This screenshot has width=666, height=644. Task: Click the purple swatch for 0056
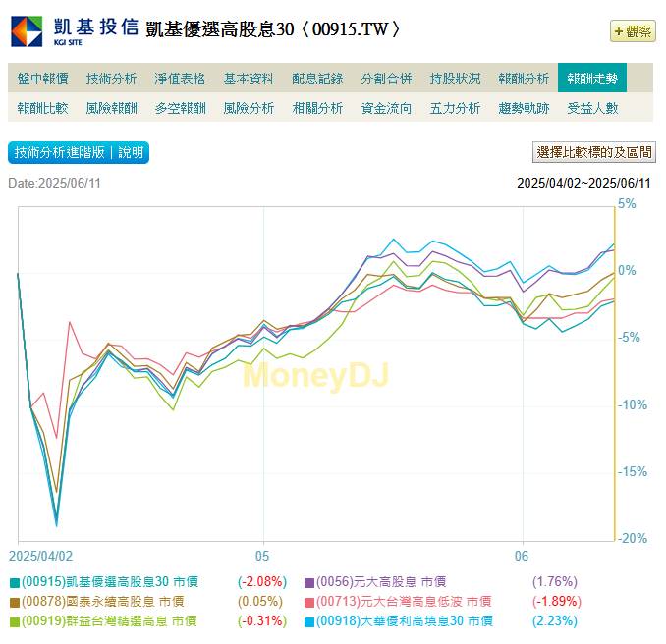[x=309, y=582]
